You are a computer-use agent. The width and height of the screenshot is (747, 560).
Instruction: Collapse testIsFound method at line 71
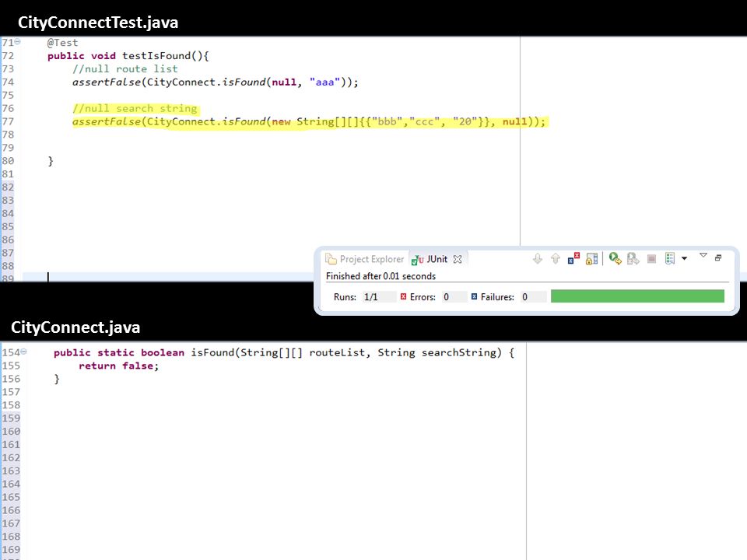(18, 42)
